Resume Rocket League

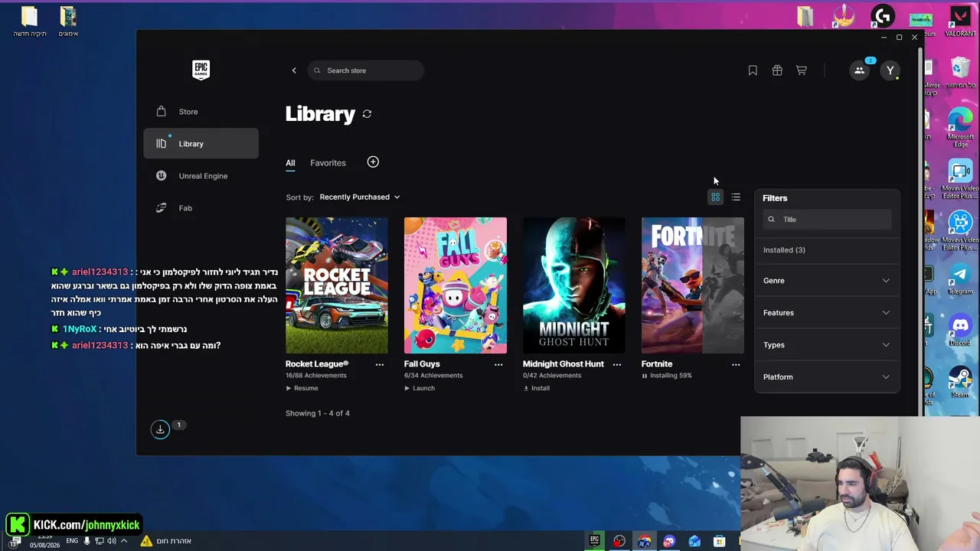click(302, 388)
